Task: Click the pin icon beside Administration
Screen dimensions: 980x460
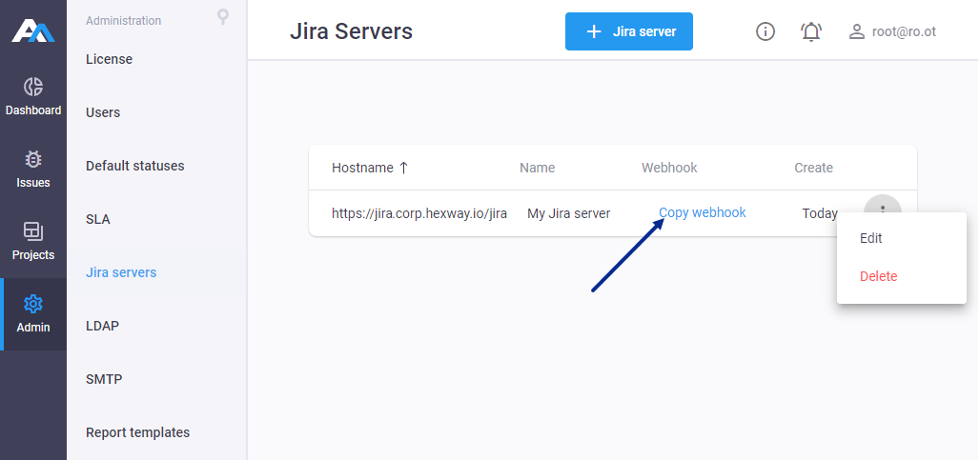Action: tap(223, 17)
